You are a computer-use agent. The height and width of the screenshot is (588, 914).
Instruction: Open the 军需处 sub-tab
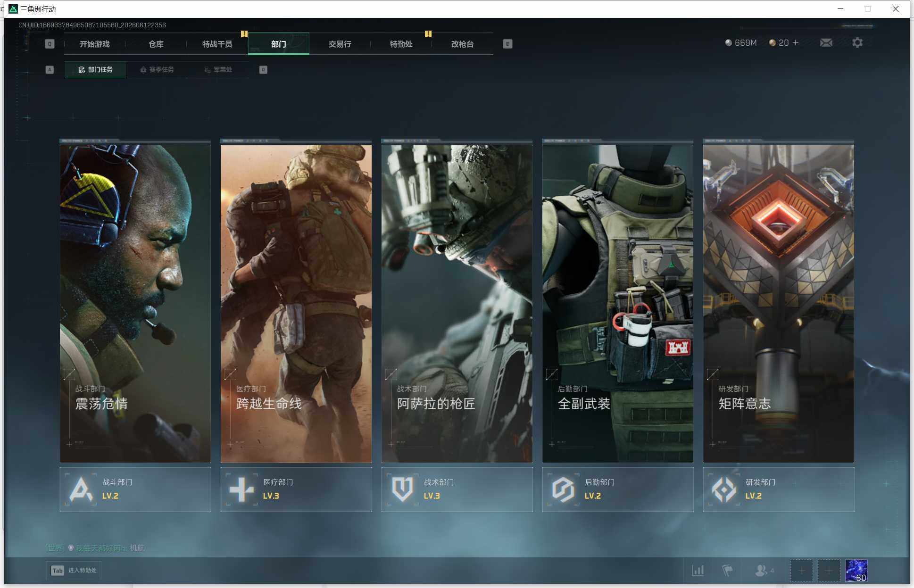(218, 69)
